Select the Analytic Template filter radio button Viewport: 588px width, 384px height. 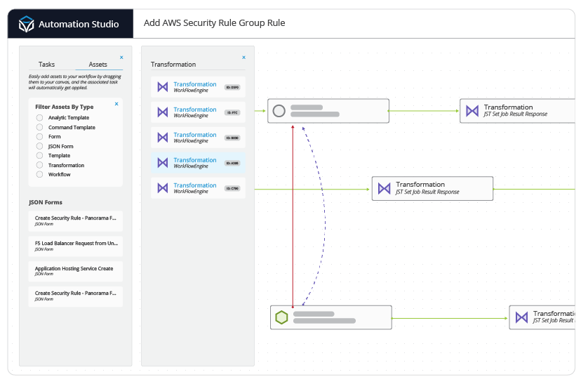pos(40,118)
